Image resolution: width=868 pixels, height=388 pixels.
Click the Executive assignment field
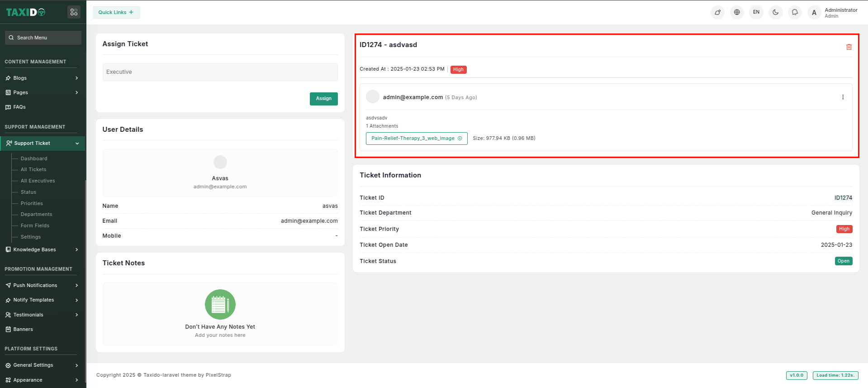220,72
